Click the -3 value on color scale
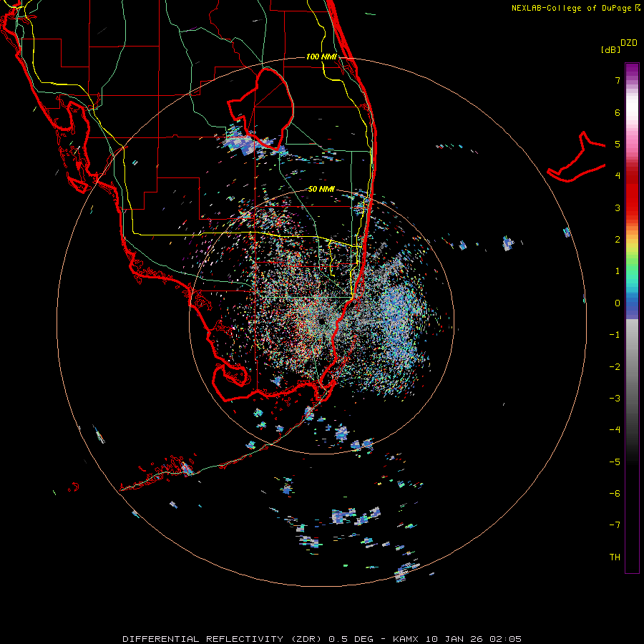 click(615, 399)
